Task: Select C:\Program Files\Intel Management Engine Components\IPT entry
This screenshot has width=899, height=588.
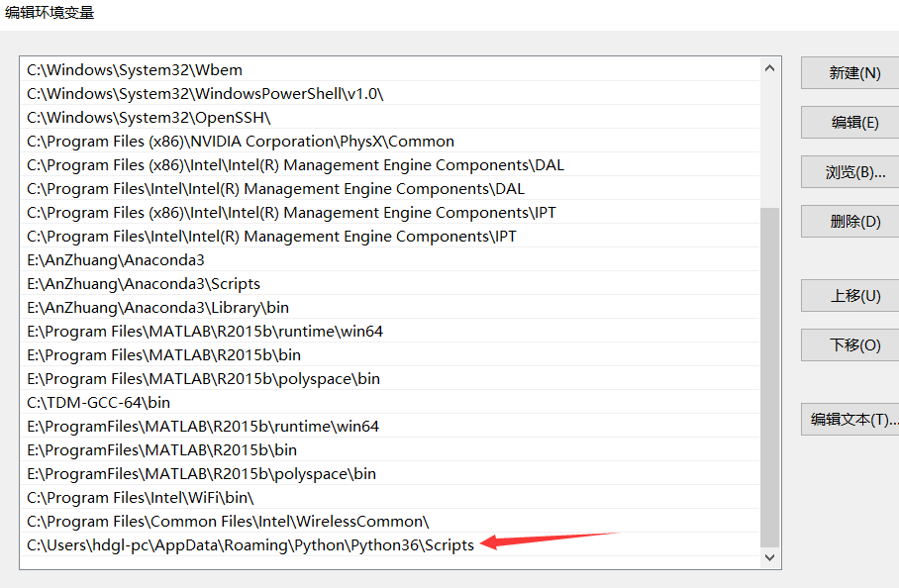Action: [390, 237]
